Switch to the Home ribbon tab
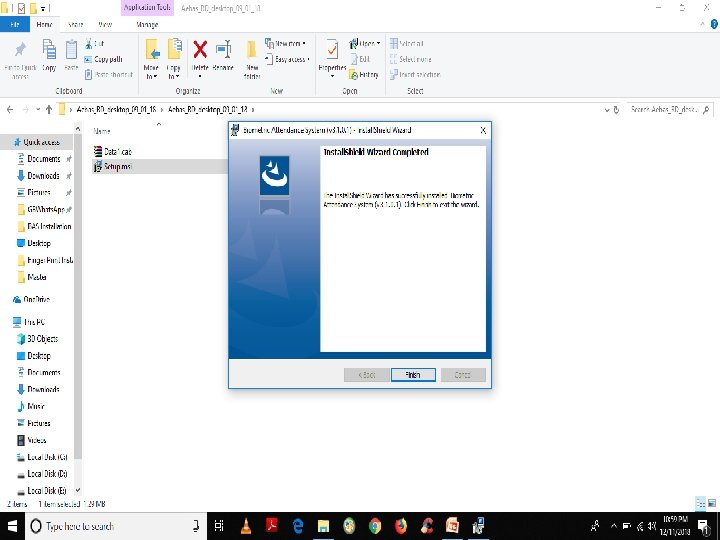The image size is (720, 540). [45, 24]
